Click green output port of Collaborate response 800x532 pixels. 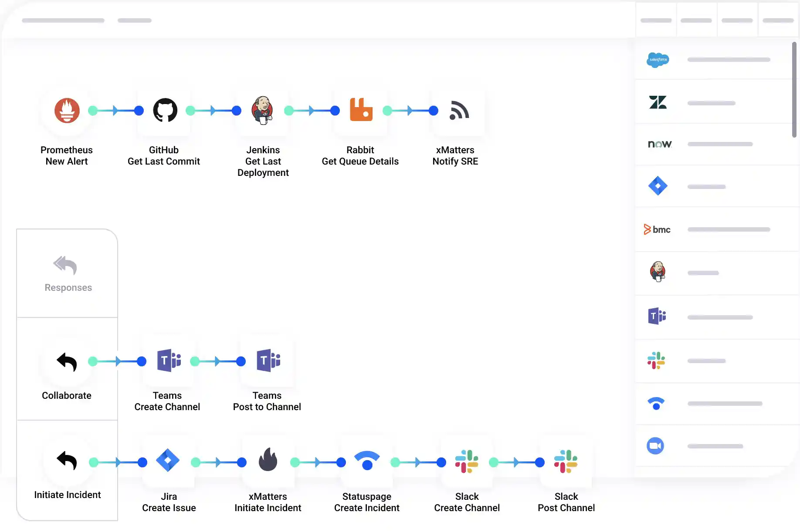coord(93,361)
